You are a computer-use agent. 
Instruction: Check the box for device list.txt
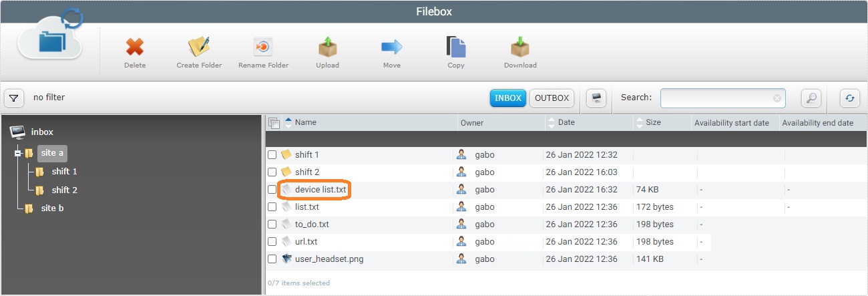272,190
